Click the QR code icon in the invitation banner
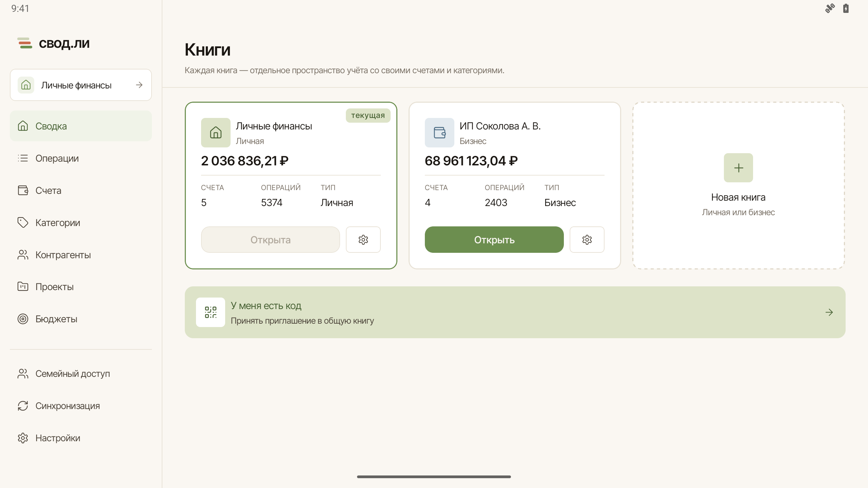 [x=211, y=312]
